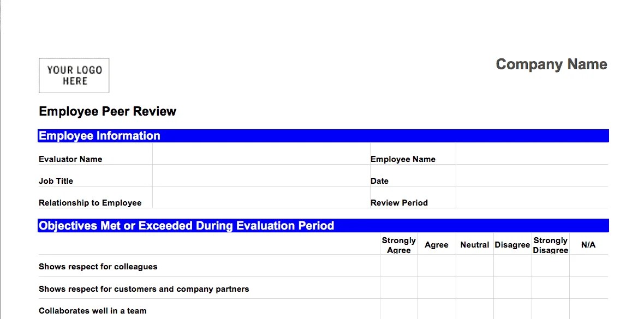Viewport: 644px width, 319px height.
Task: Mark Strongly Disagree for 'Collaborates well in a team'
Action: click(551, 311)
